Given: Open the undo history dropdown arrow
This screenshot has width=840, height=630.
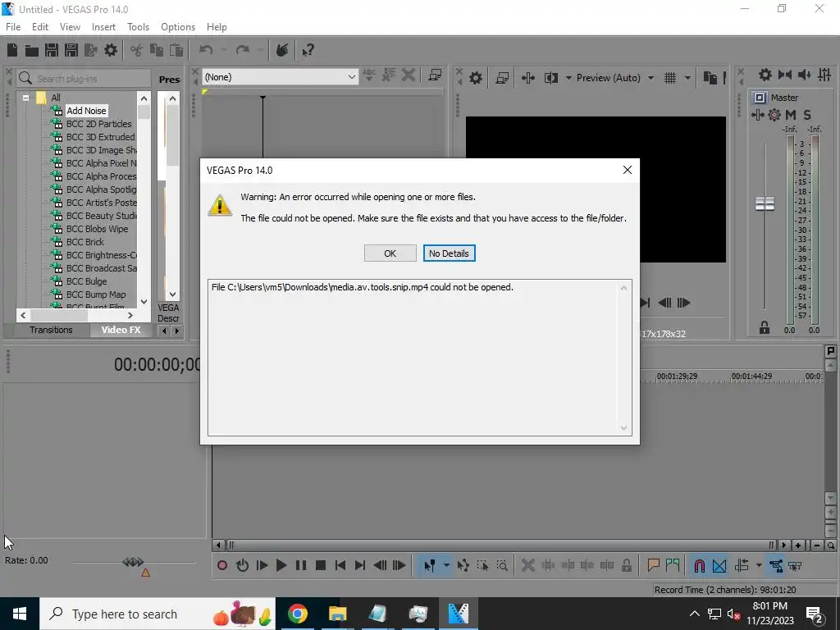Looking at the screenshot, I should (x=223, y=50).
